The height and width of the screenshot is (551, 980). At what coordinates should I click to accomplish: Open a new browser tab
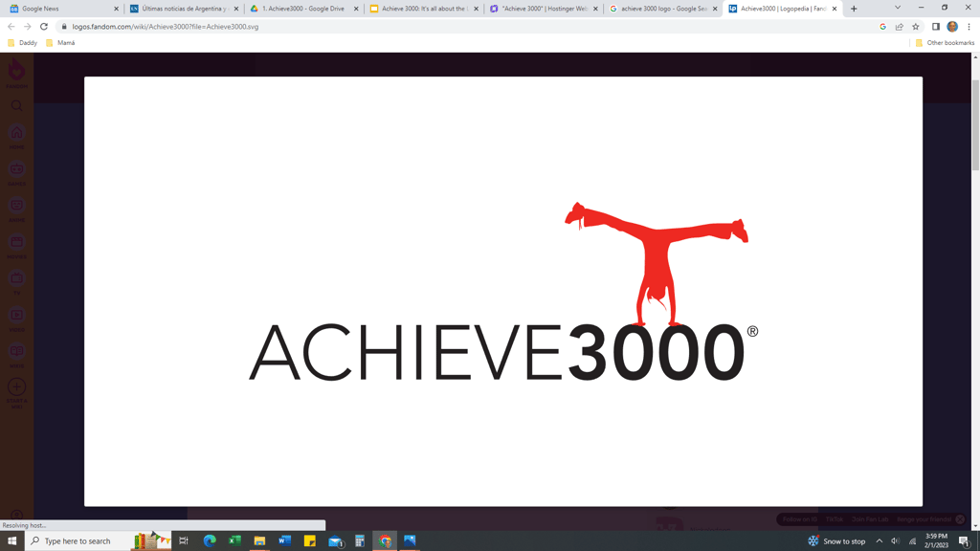(854, 9)
